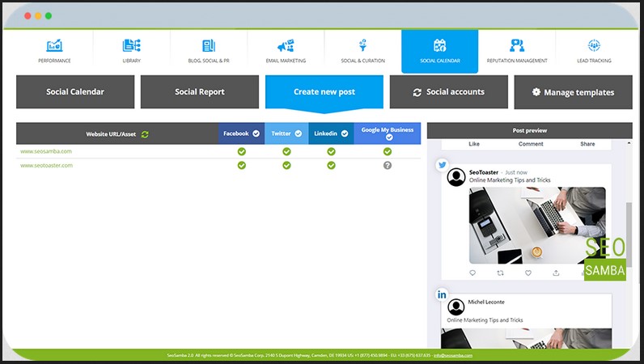
Task: Click the 'SeoToaster' name in tweet preview
Action: [x=484, y=172]
